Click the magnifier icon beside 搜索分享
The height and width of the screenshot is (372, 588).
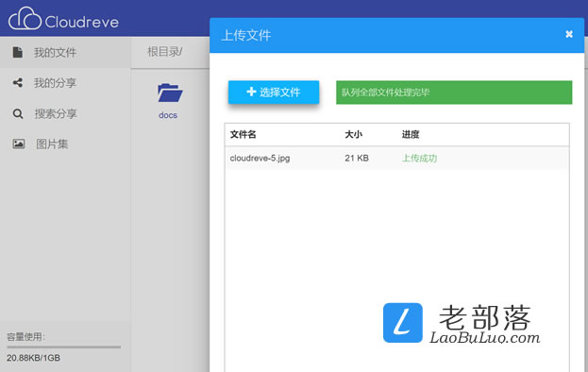click(18, 113)
